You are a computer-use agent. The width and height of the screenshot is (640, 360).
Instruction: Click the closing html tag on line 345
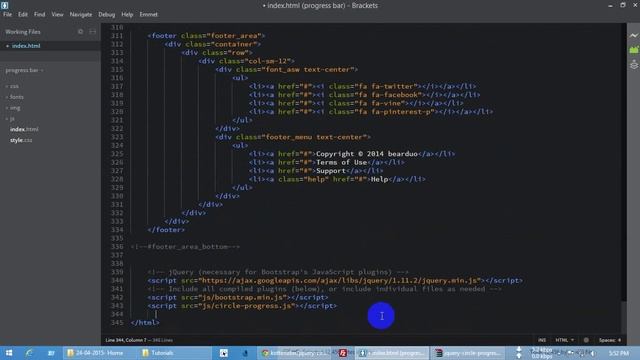145,322
